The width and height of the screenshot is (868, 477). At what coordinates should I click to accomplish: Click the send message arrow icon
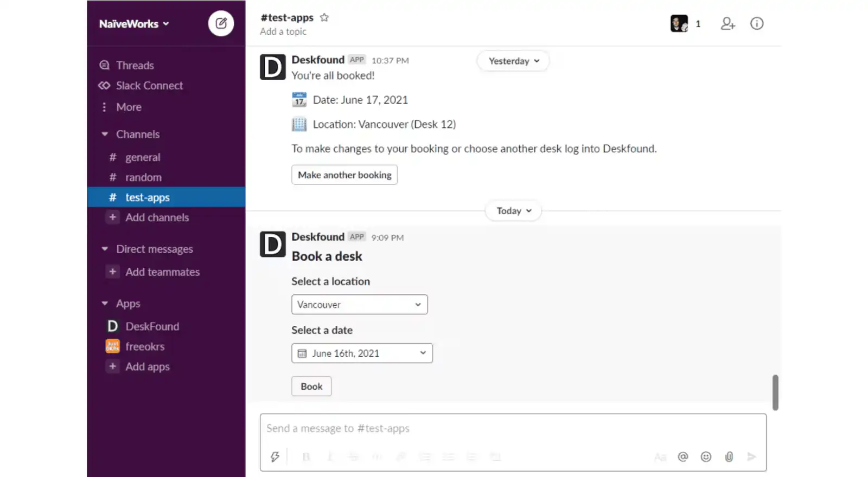pos(751,457)
